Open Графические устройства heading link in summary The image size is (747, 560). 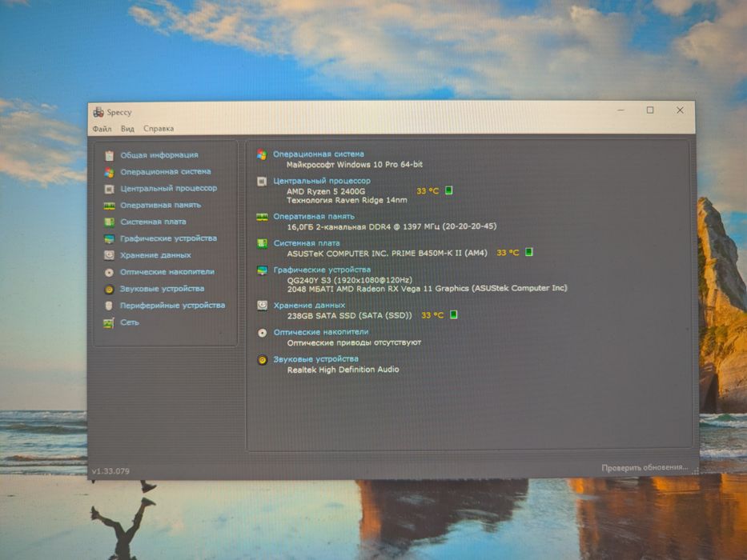(322, 270)
